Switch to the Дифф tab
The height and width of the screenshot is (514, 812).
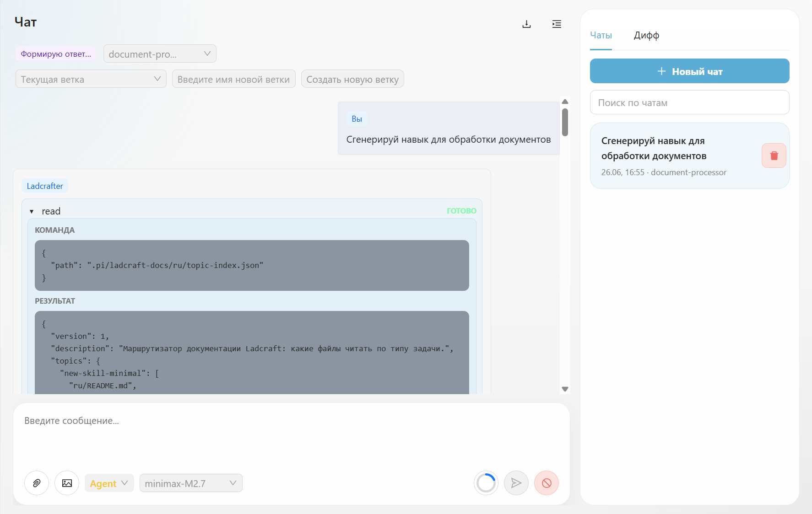point(646,35)
